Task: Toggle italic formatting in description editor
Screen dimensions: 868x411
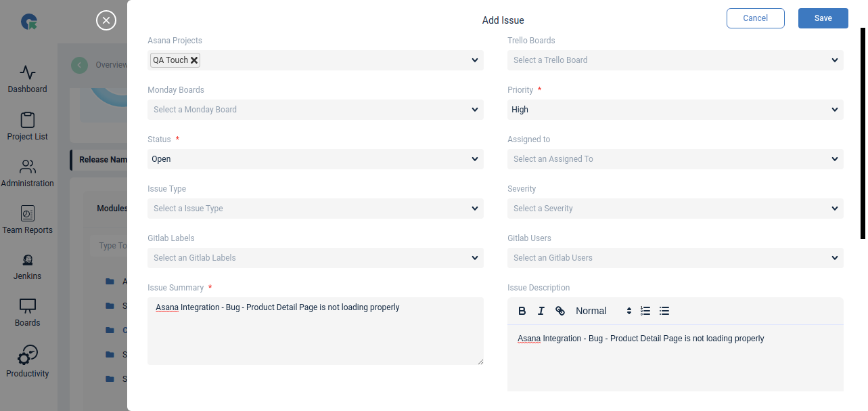Action: [x=541, y=311]
